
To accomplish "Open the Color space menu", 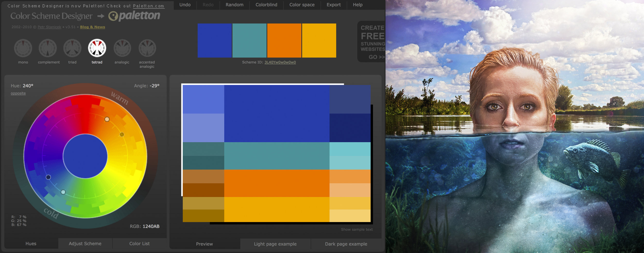I will [x=302, y=5].
